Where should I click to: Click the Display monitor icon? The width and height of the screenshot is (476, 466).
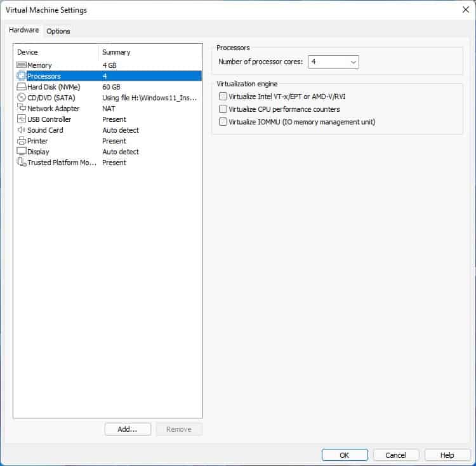[x=21, y=151]
